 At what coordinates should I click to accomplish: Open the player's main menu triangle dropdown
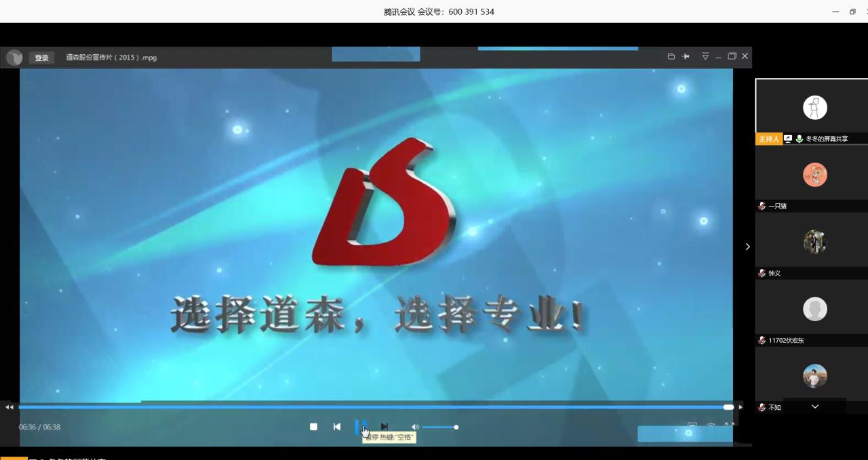tap(705, 56)
